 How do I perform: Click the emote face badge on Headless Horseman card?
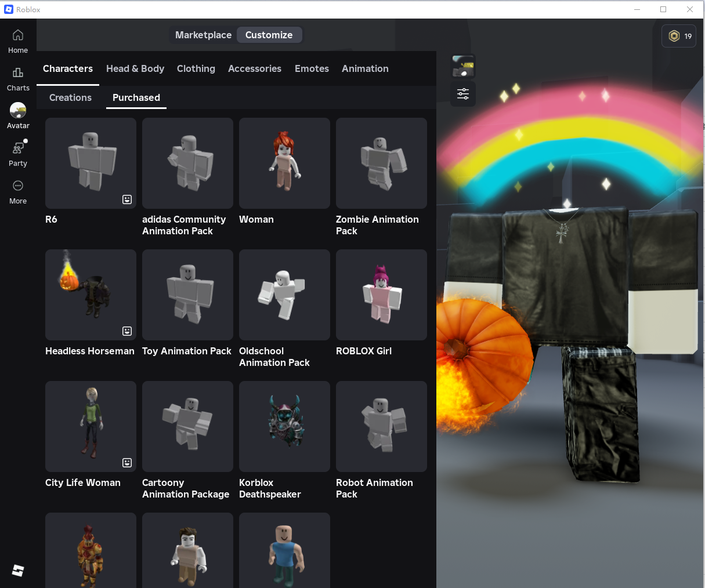pos(127,331)
